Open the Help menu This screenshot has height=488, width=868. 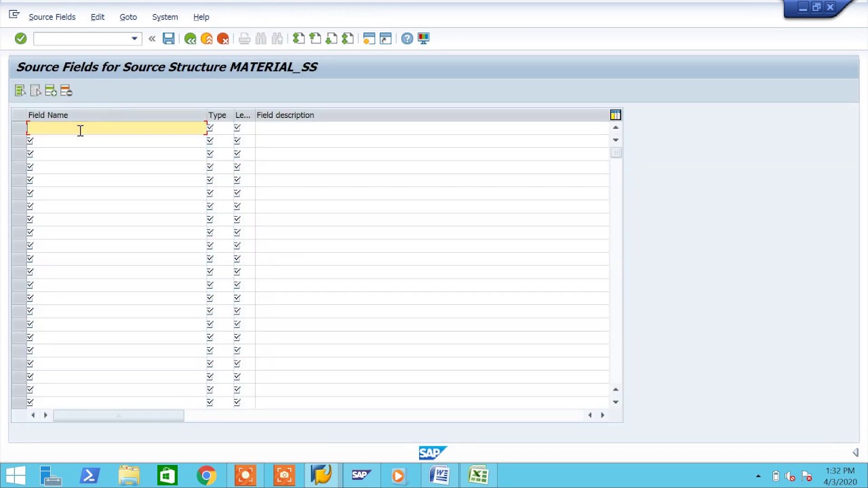(x=201, y=17)
